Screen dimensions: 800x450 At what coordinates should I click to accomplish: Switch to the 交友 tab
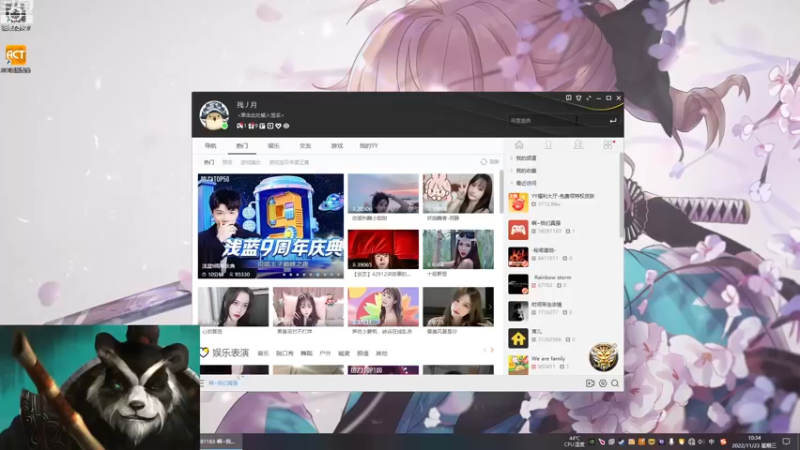point(305,146)
